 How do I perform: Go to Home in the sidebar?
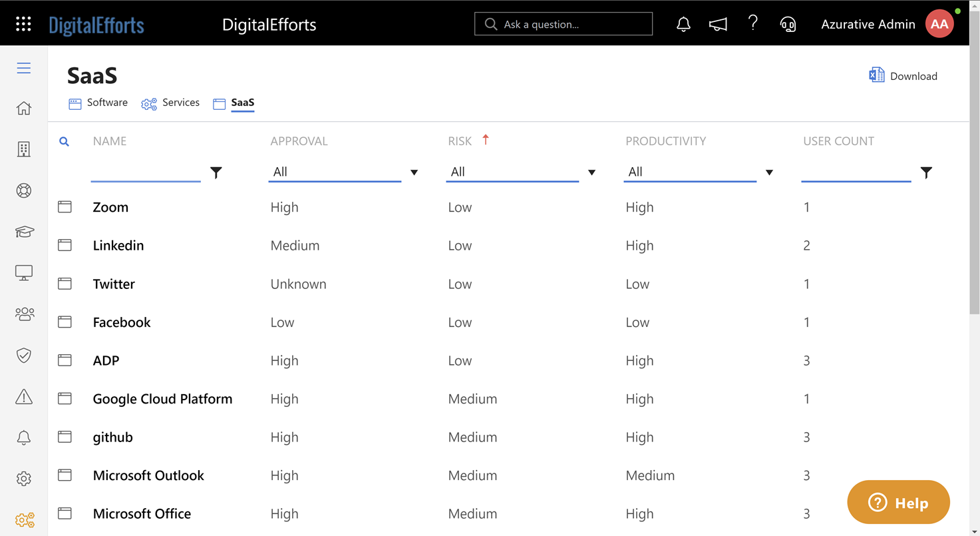click(24, 108)
